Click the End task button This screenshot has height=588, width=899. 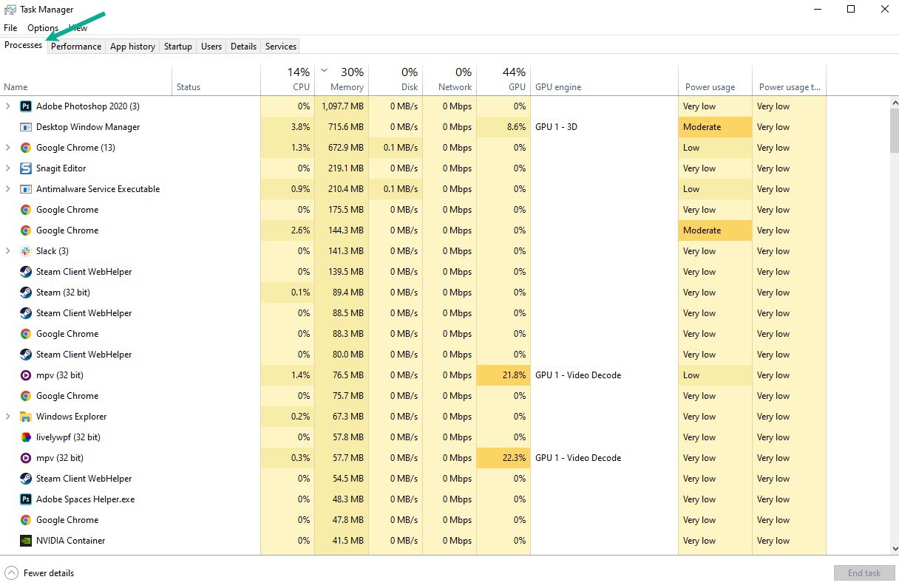point(864,572)
